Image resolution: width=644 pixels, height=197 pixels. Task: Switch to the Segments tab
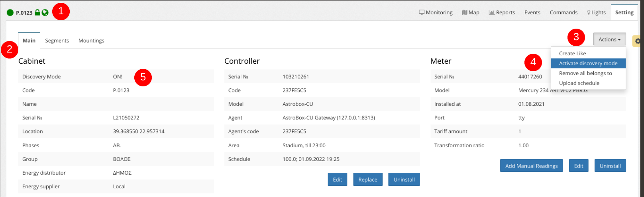(x=57, y=41)
